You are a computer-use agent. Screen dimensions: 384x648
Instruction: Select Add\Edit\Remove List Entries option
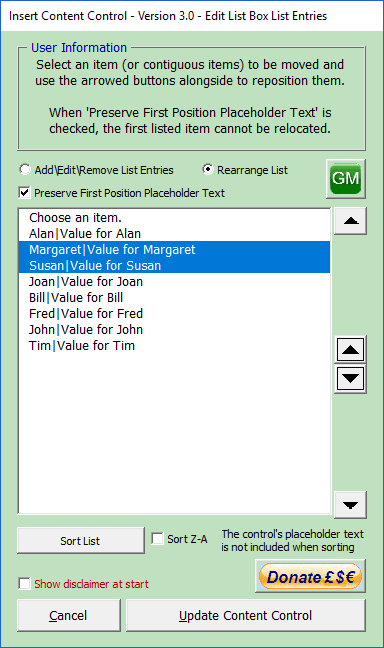coord(96,170)
